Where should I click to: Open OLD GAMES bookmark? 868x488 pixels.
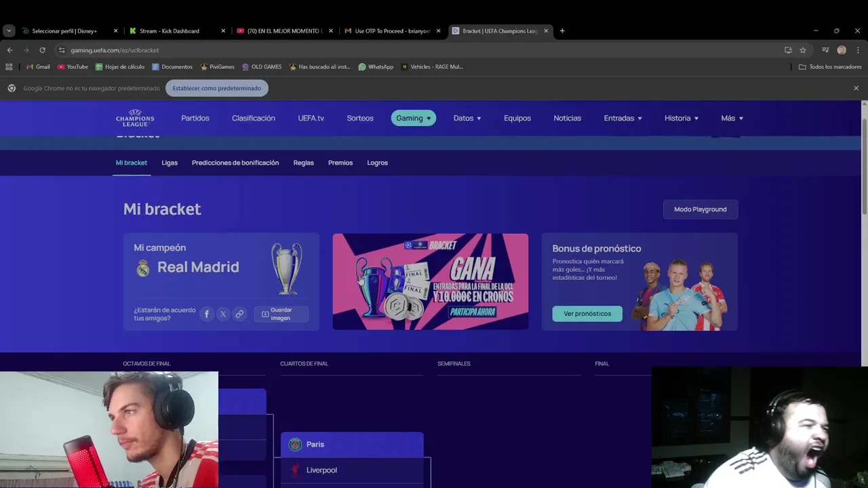tap(262, 66)
